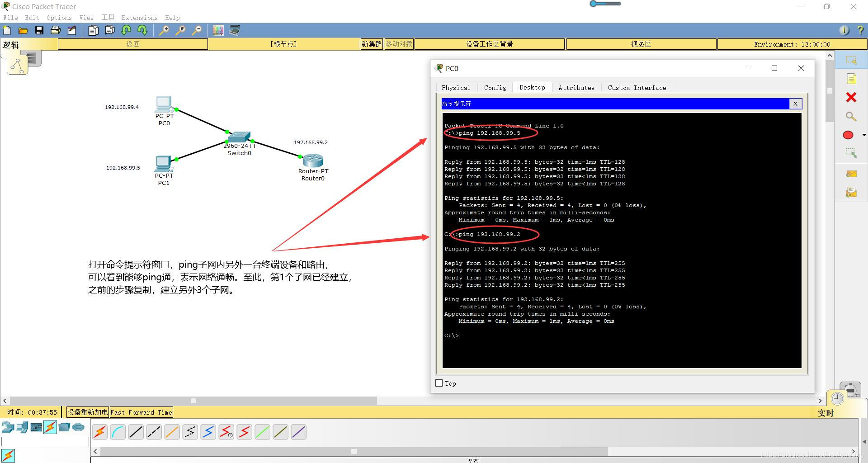Screen dimensions: 868x463
Task: Open the Options menu
Action: click(59, 18)
